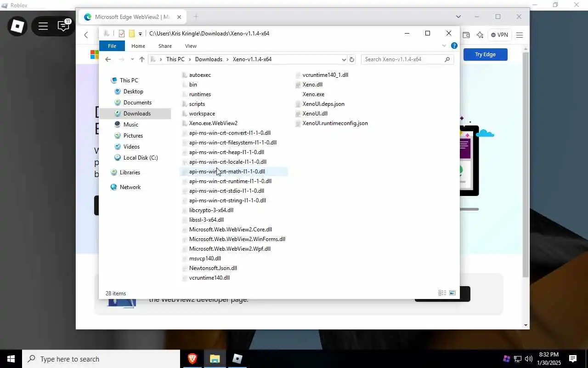Click Downloads in address breadcrumb
Image resolution: width=588 pixels, height=368 pixels.
click(209, 59)
